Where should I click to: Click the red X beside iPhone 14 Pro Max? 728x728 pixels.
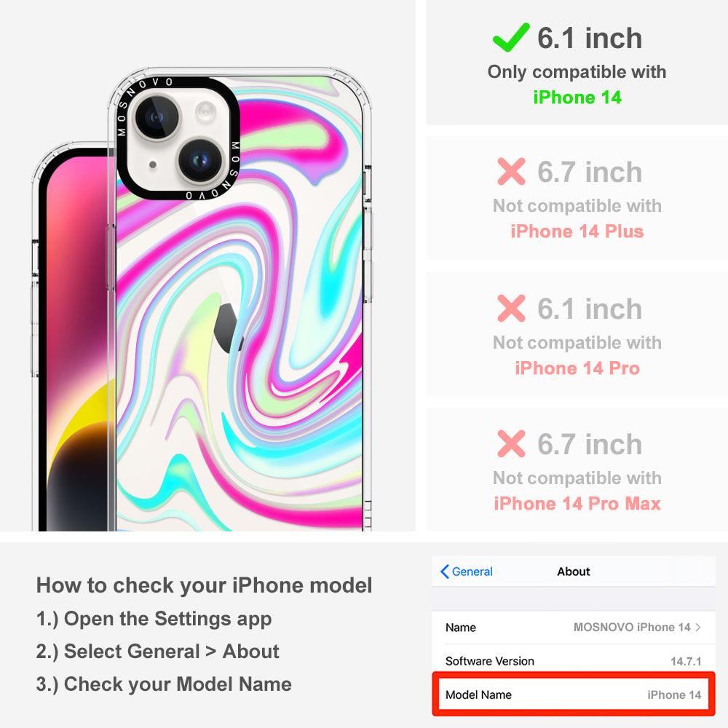(511, 444)
